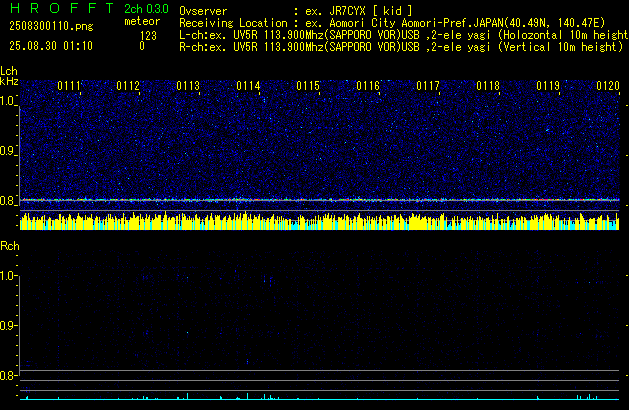
Task: Click the Lch channel label
Action: [x=9, y=71]
